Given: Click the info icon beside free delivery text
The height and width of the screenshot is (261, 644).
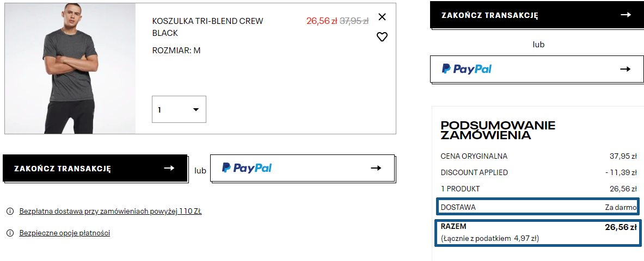Looking at the screenshot, I should coord(10,212).
